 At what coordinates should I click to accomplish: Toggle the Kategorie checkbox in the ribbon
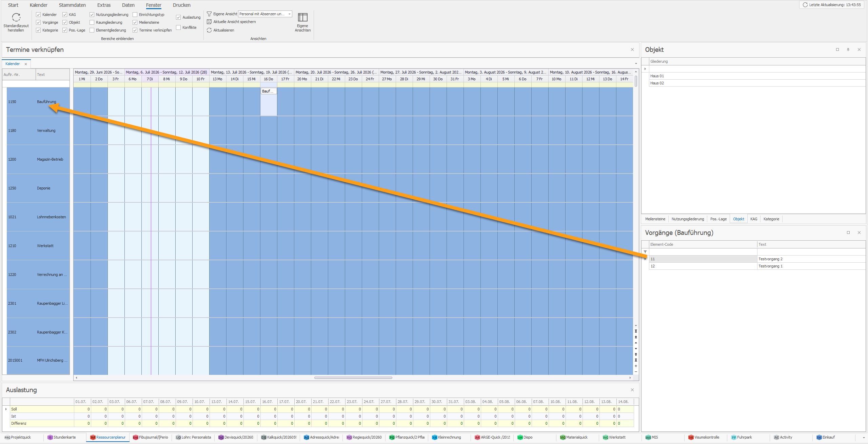tap(38, 30)
